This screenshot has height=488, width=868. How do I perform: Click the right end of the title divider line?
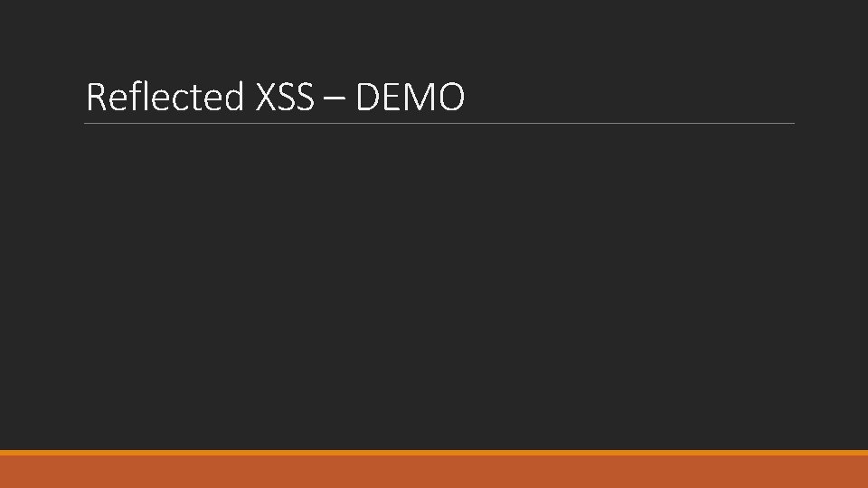pyautogui.click(x=792, y=124)
